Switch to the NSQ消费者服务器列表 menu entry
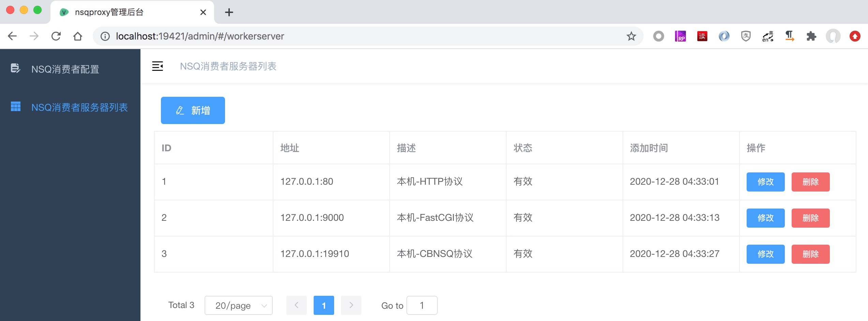The width and height of the screenshot is (868, 321). (x=79, y=107)
